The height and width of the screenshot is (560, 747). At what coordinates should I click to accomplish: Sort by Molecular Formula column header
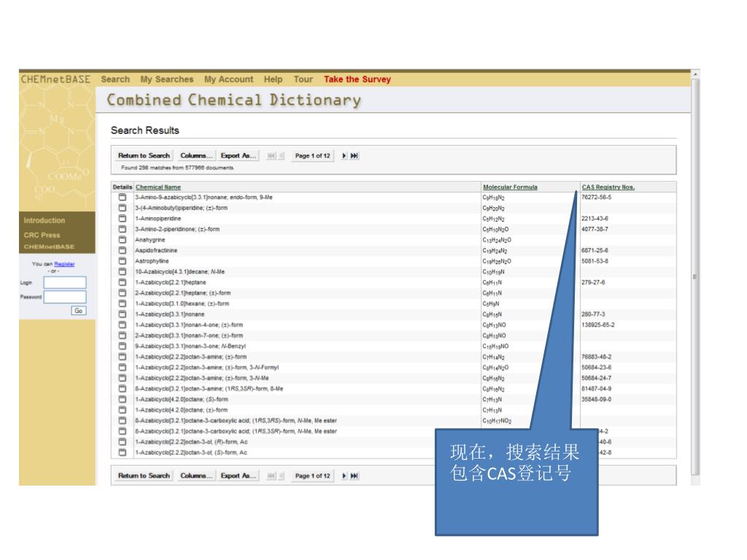pyautogui.click(x=510, y=187)
